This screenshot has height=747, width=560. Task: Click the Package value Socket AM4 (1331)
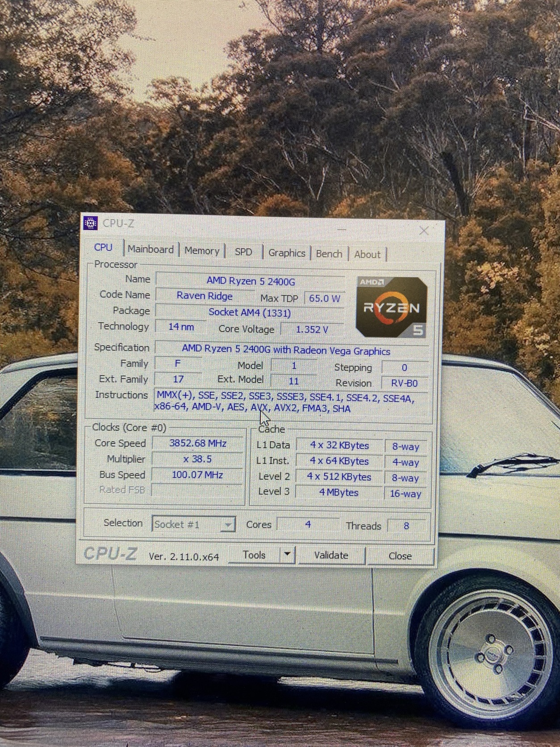tap(249, 312)
